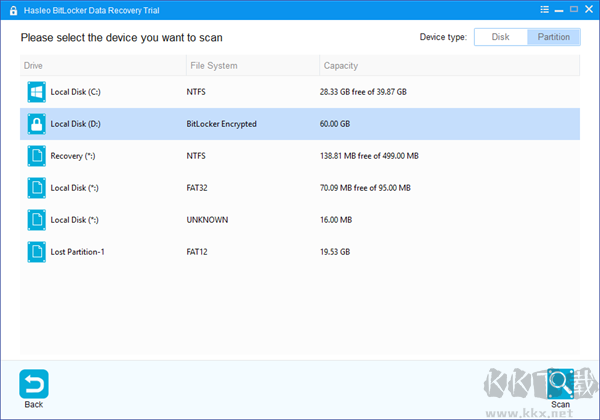Click the Recovery partition file icon
The image size is (600, 420).
[36, 156]
